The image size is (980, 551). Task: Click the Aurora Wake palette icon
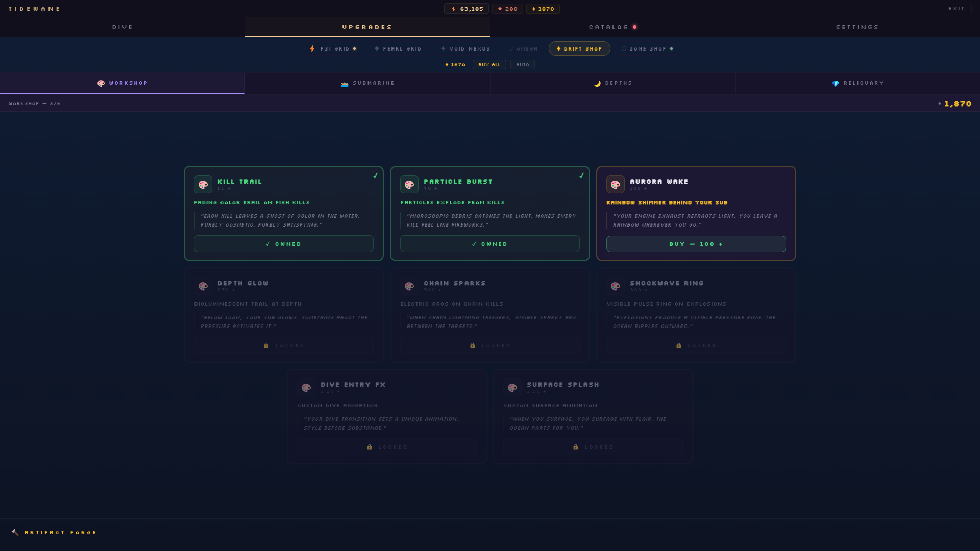[616, 184]
